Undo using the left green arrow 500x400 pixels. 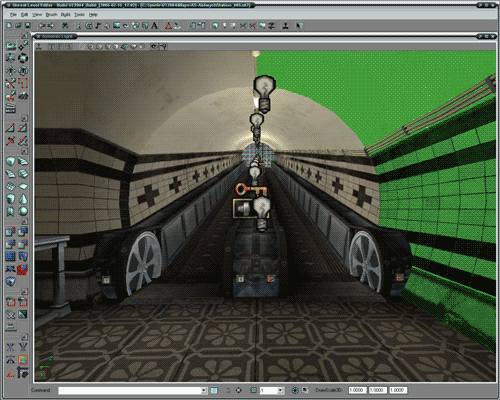point(42,25)
